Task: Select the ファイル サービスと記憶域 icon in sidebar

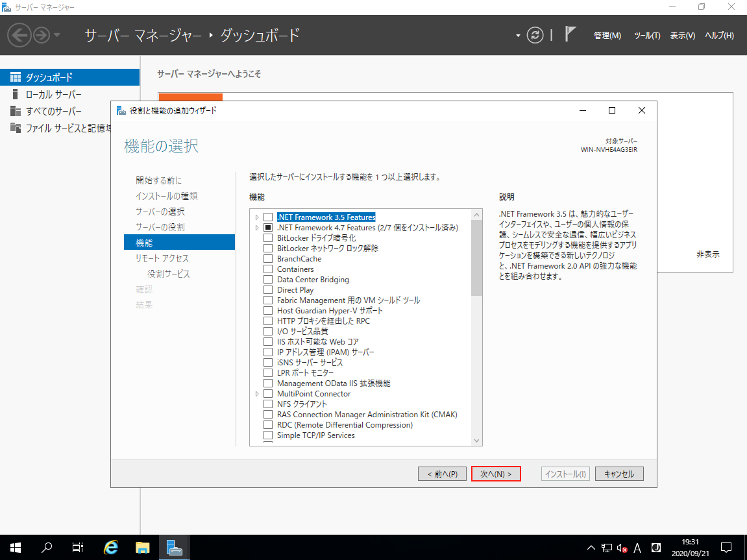Action: (15, 128)
